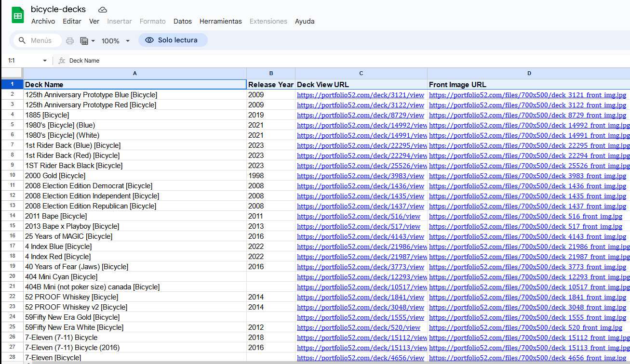Select cell 7-Eleven (7-11) Bicycle (2016)
The width and height of the screenshot is (630, 364).
click(135, 348)
